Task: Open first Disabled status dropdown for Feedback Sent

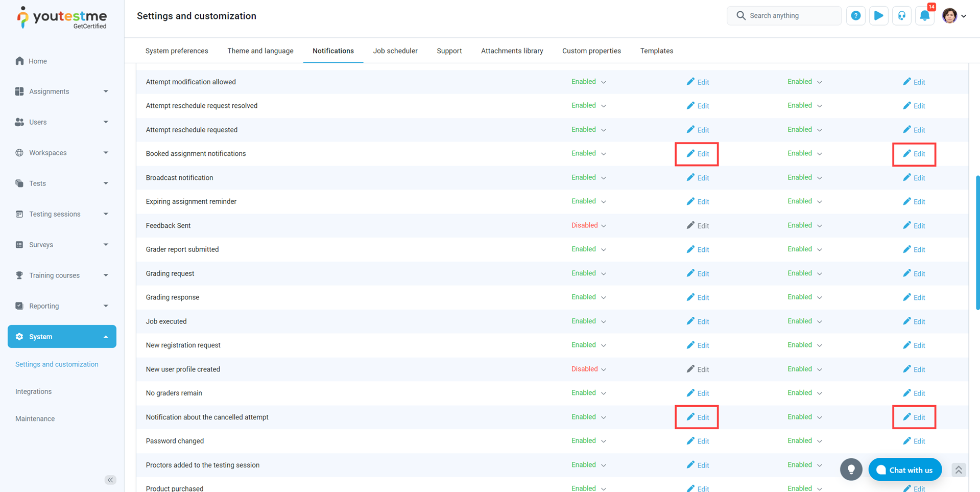Action: click(x=588, y=225)
